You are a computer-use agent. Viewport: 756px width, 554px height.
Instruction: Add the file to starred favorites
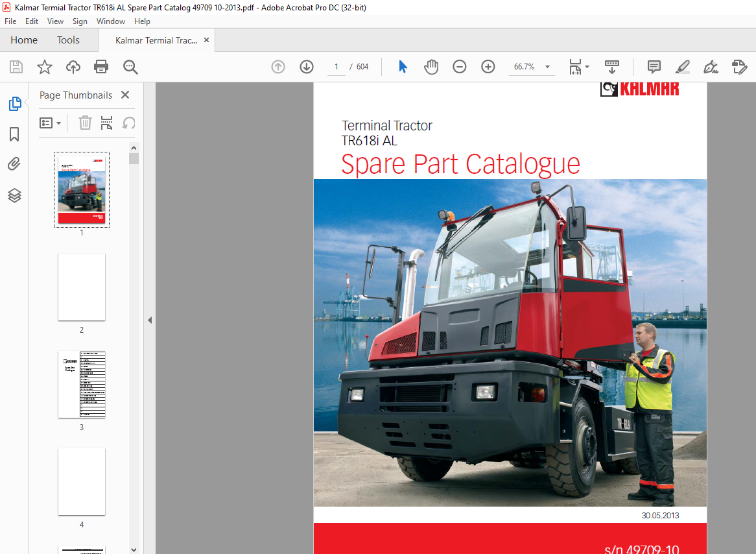click(44, 67)
